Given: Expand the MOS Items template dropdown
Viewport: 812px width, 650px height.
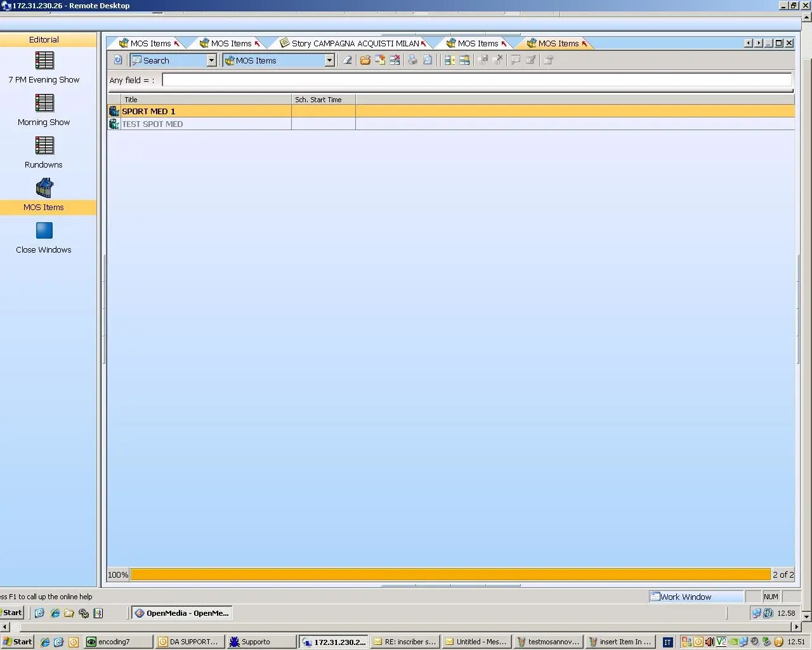Looking at the screenshot, I should click(x=329, y=60).
